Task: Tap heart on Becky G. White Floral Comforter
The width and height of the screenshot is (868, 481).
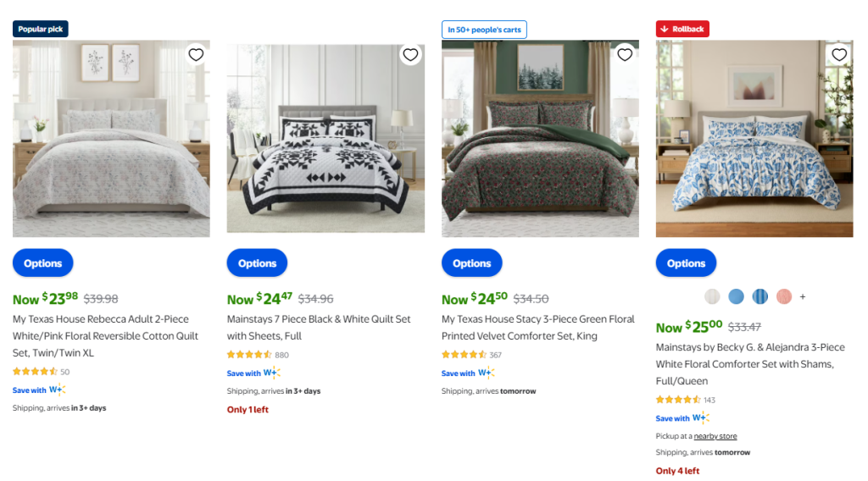Action: click(839, 55)
